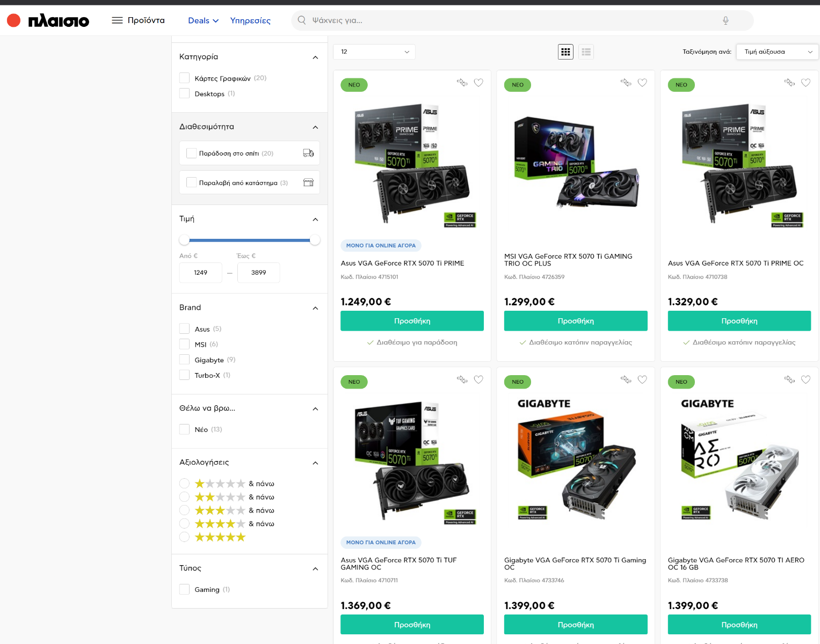Viewport: 820px width, 644px height.
Task: Compare the Asus TUF GAMING OC card
Action: click(462, 379)
